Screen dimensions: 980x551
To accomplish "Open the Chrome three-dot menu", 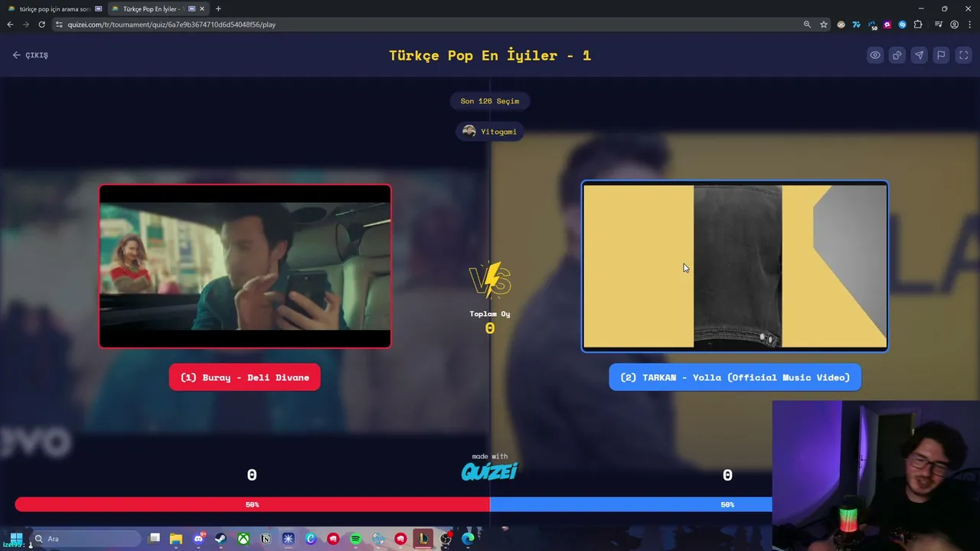I will click(x=969, y=24).
